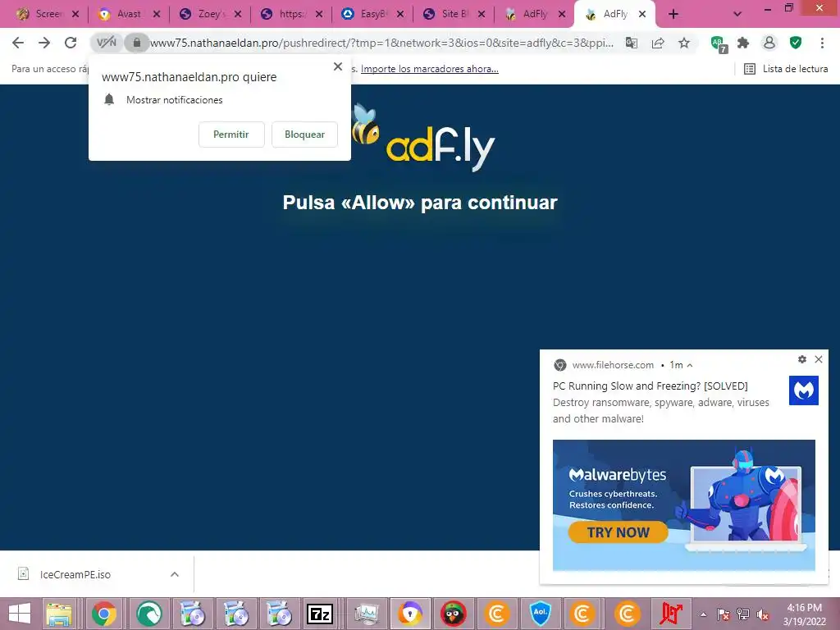Open File Explorer from the taskbar
Image resolution: width=840 pixels, height=630 pixels.
point(59,614)
